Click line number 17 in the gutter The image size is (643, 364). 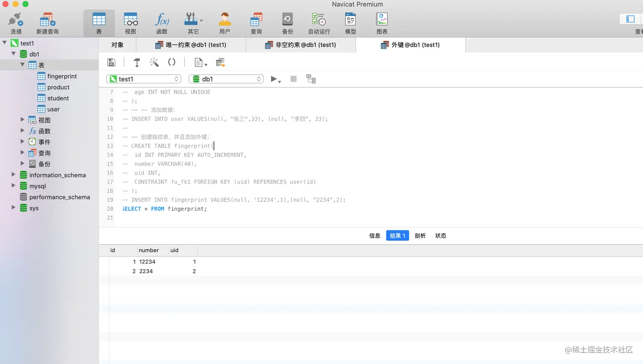tap(110, 182)
